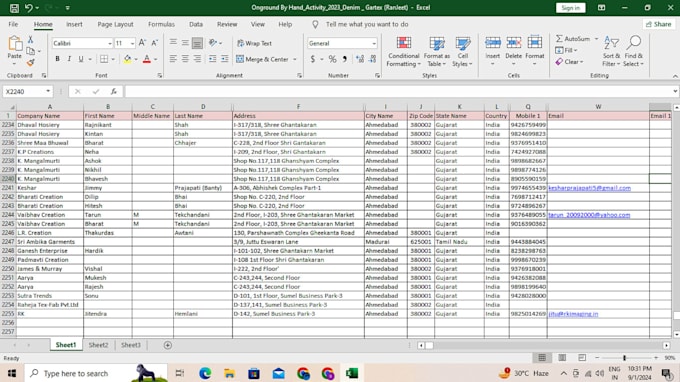Image resolution: width=680 pixels, height=382 pixels.
Task: Switch to Page Layout view in status bar
Action: pyautogui.click(x=562, y=358)
